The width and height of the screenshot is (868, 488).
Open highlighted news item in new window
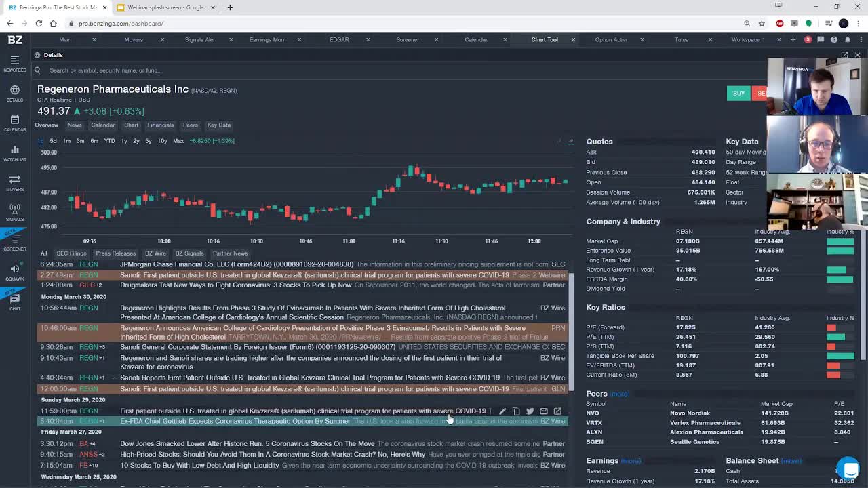(x=557, y=411)
